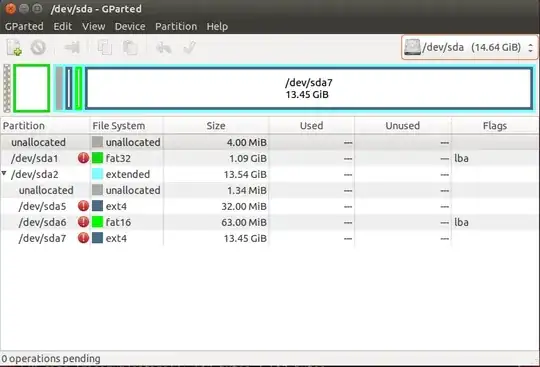Select the /dev/sda6 partition row
Image resolution: width=540 pixels, height=367 pixels.
pos(270,222)
